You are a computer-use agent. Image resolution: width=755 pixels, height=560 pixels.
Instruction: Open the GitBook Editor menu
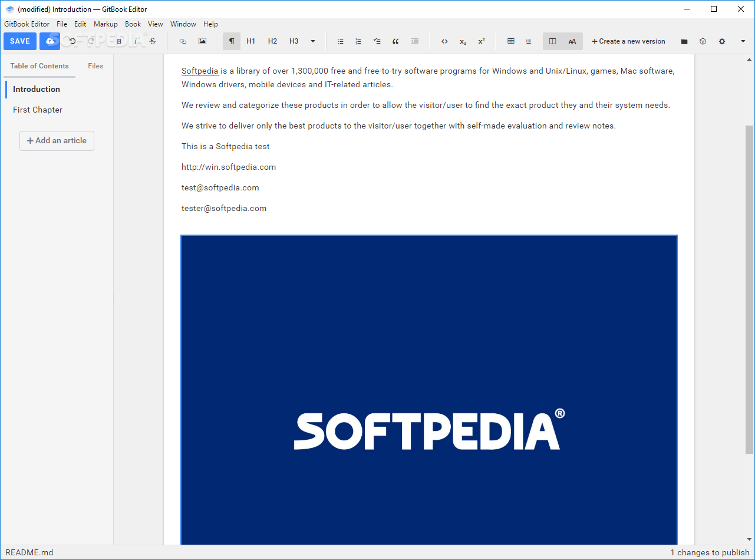point(27,24)
